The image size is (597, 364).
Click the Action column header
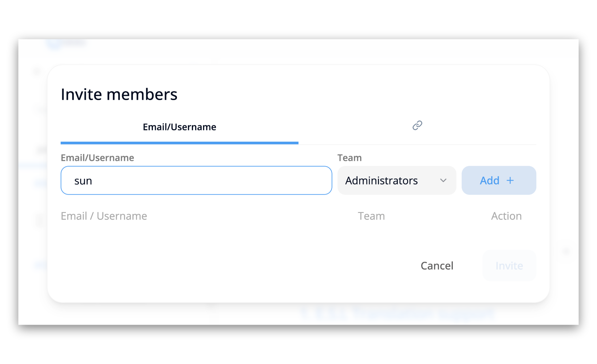point(506,216)
